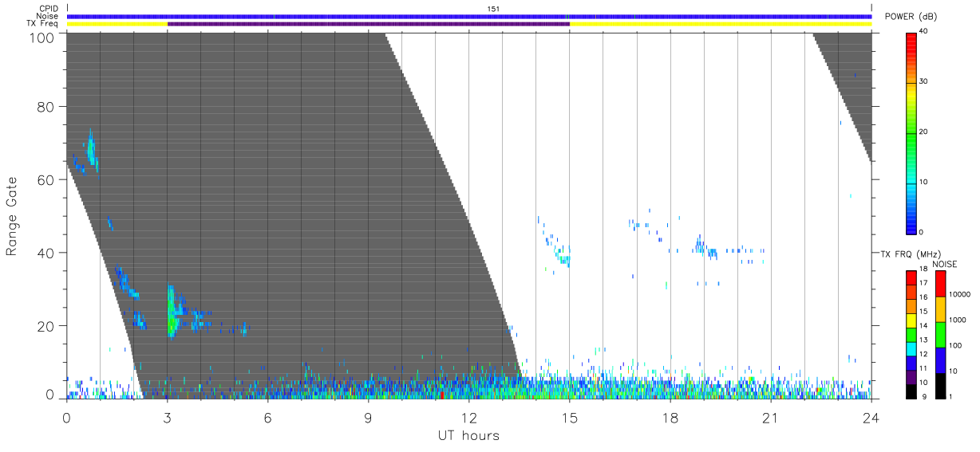Click the x-axis tick label 15
This screenshot has width=980, height=452.
pyautogui.click(x=570, y=418)
